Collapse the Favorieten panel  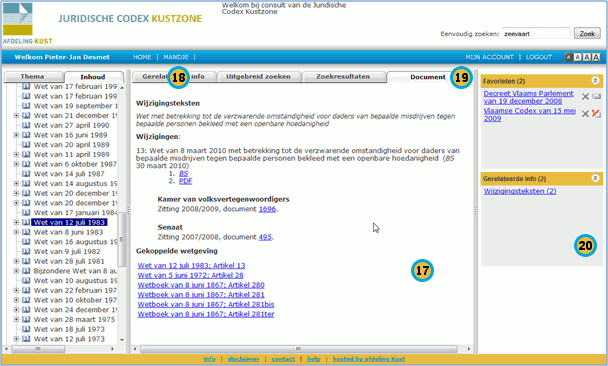tap(595, 81)
